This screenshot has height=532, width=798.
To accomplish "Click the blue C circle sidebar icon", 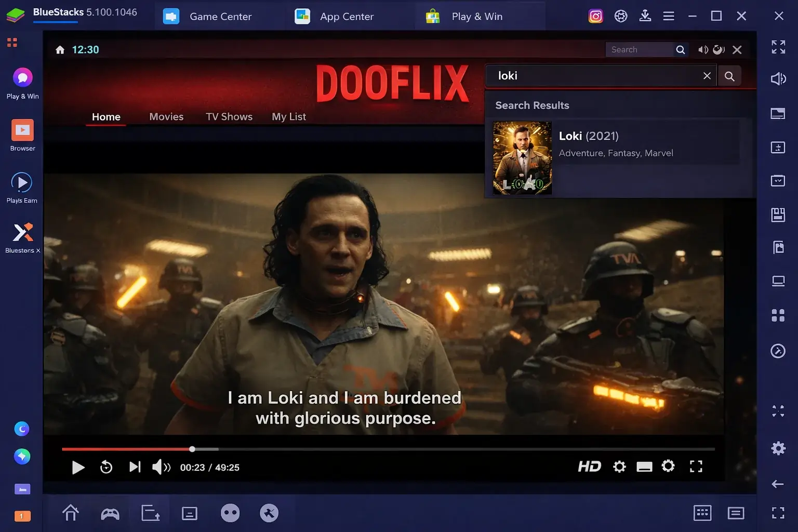I will pyautogui.click(x=22, y=429).
